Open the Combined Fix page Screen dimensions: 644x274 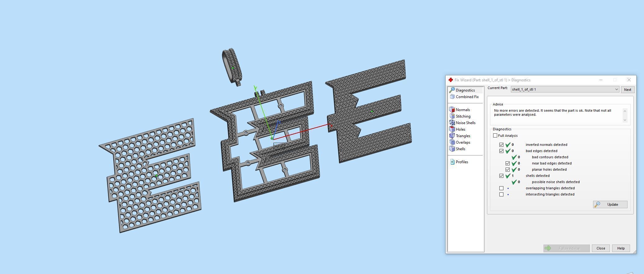coord(467,97)
